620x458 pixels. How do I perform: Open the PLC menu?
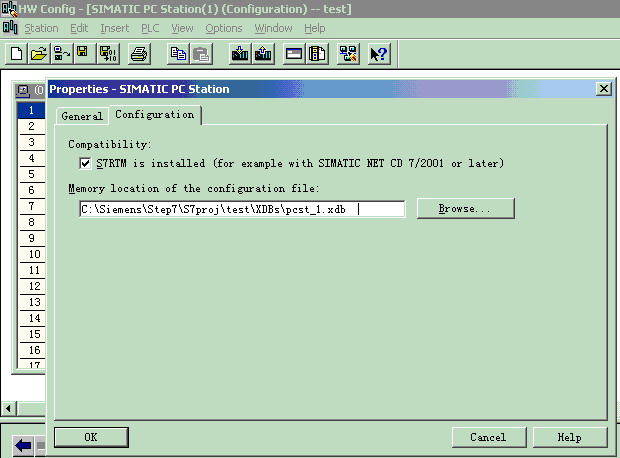tap(150, 28)
